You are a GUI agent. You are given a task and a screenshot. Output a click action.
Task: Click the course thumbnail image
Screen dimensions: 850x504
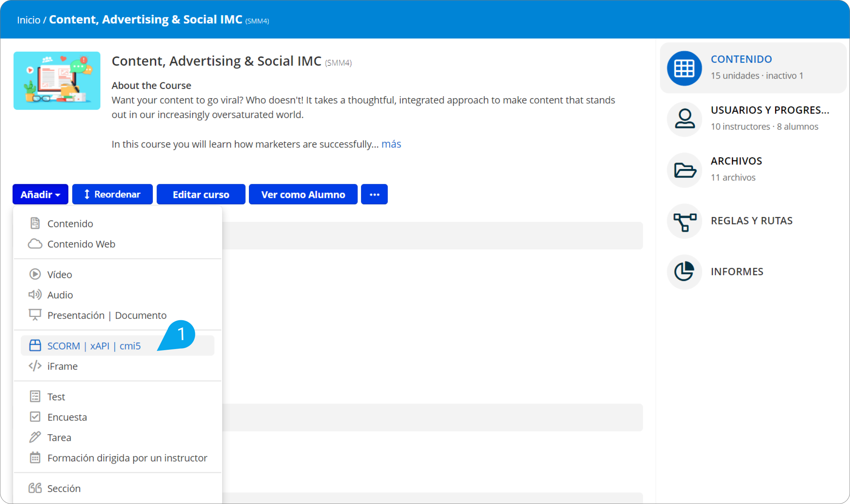pyautogui.click(x=57, y=81)
